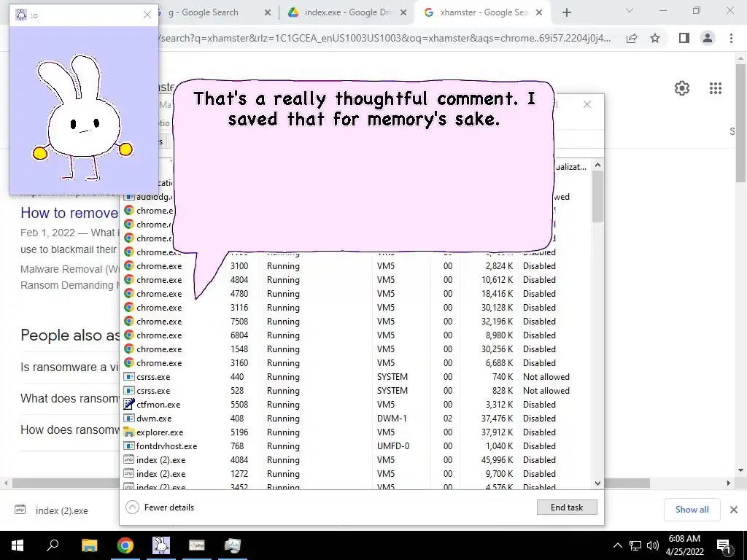Open File Explorer from taskbar

(x=89, y=545)
